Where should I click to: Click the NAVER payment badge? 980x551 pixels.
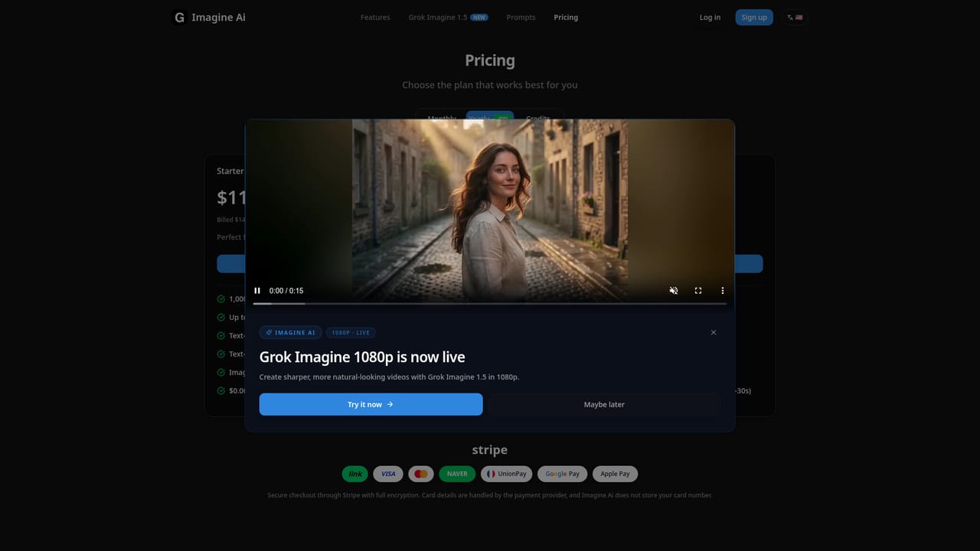point(457,474)
